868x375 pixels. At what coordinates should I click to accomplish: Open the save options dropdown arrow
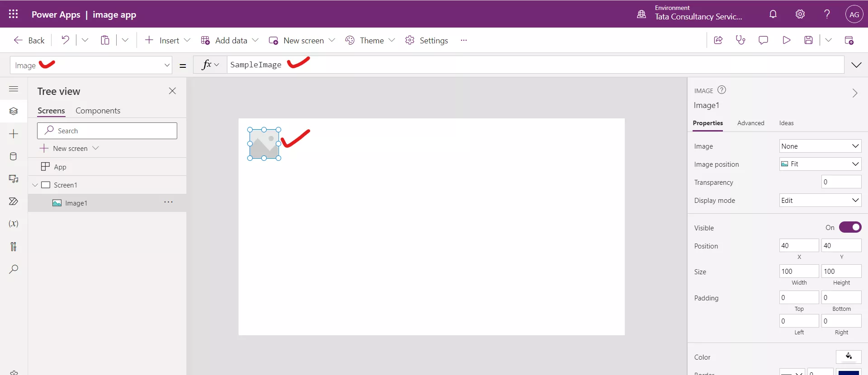pos(828,40)
